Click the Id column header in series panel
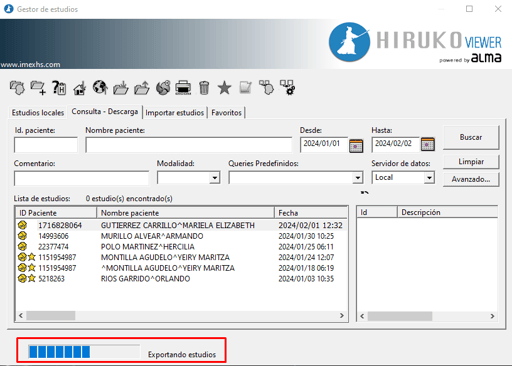 (x=377, y=212)
